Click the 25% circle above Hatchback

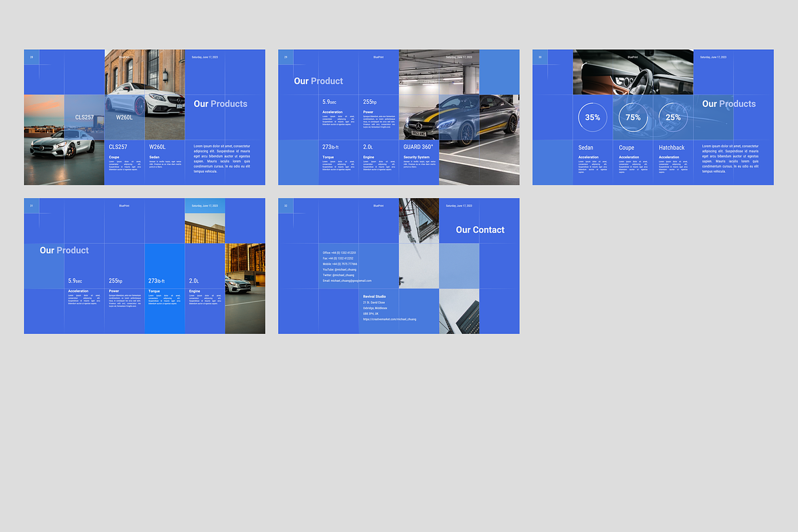tap(673, 117)
